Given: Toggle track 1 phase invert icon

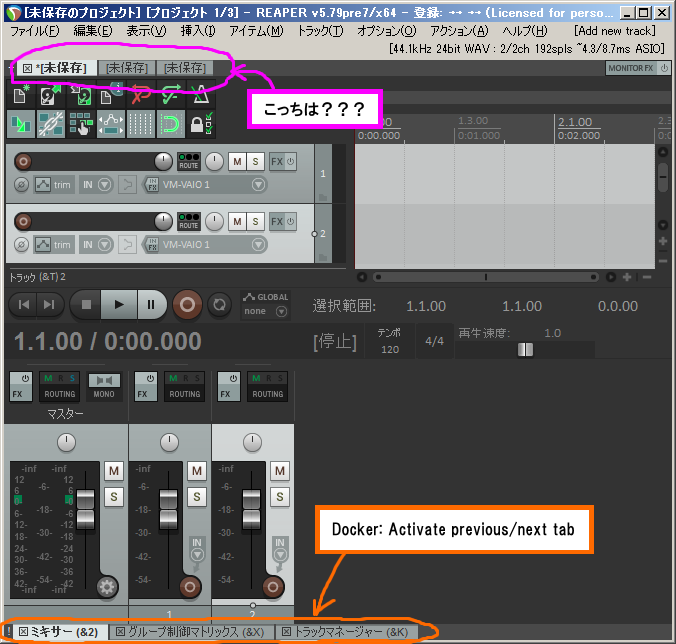Looking at the screenshot, I should click(x=21, y=185).
